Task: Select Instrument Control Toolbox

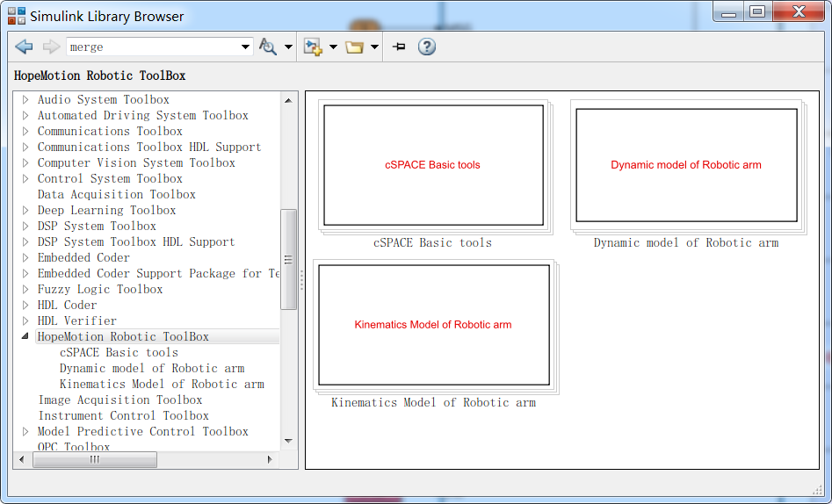Action: (124, 416)
